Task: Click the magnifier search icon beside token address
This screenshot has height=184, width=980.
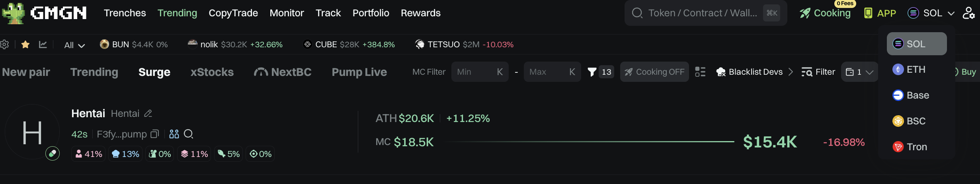Action: (189, 134)
